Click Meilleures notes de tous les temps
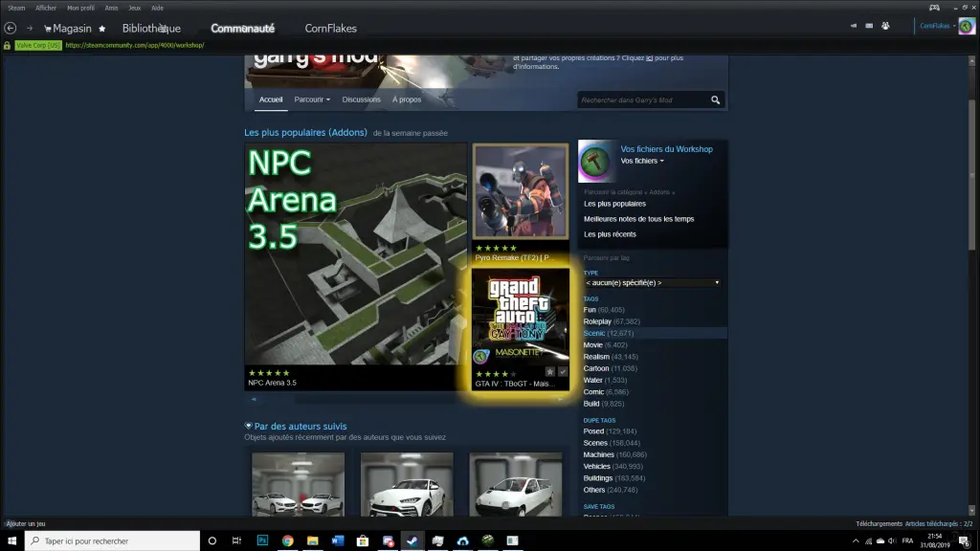The image size is (980, 551). coord(638,219)
